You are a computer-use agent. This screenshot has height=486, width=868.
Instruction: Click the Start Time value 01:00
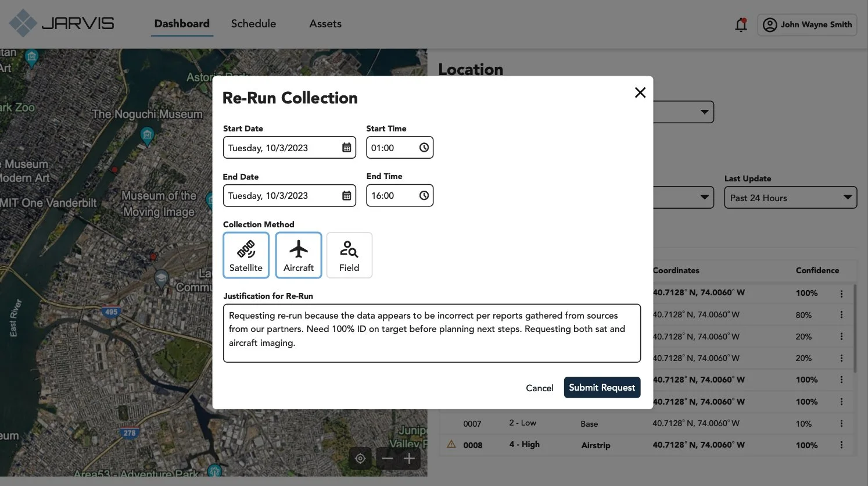[x=382, y=148]
